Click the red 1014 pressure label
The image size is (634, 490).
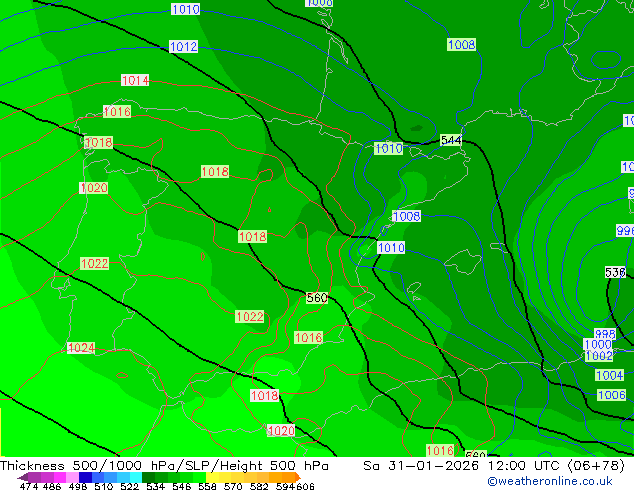[135, 80]
